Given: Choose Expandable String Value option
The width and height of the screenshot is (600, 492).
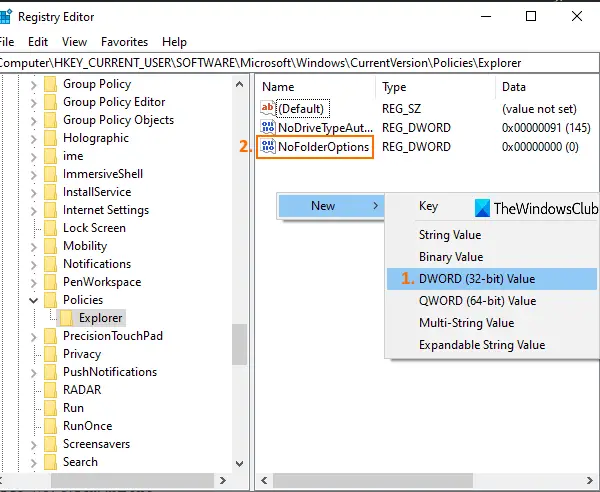Looking at the screenshot, I should pyautogui.click(x=492, y=345).
